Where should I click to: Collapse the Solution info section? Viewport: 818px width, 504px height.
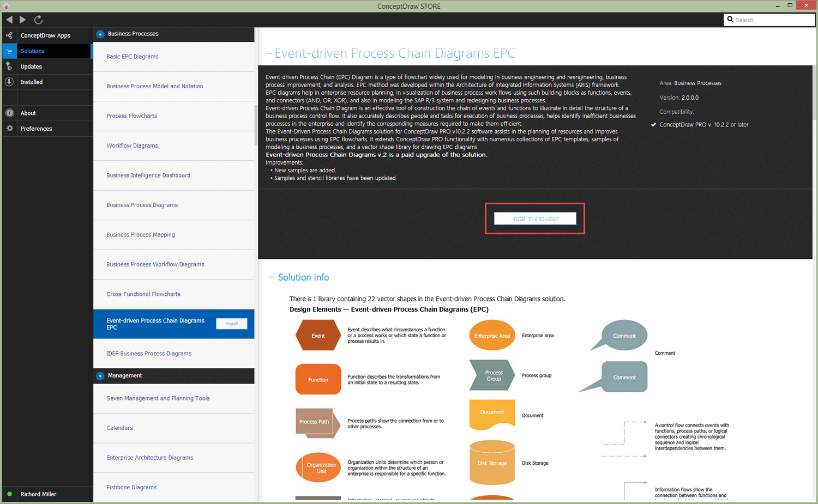[271, 277]
